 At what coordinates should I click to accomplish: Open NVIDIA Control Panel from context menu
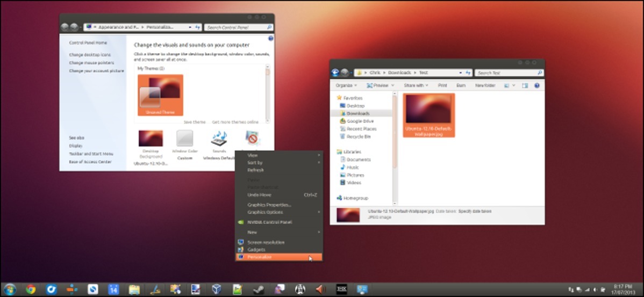point(269,222)
